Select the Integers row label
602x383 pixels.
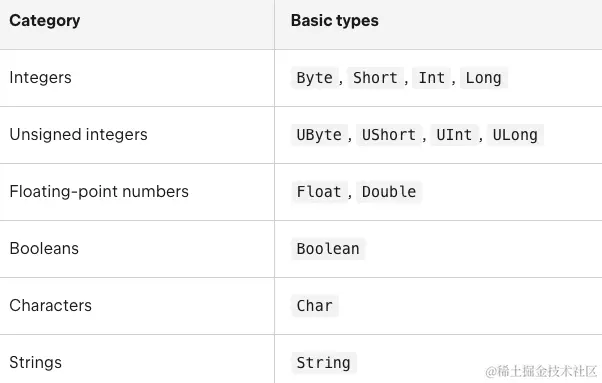click(x=40, y=78)
